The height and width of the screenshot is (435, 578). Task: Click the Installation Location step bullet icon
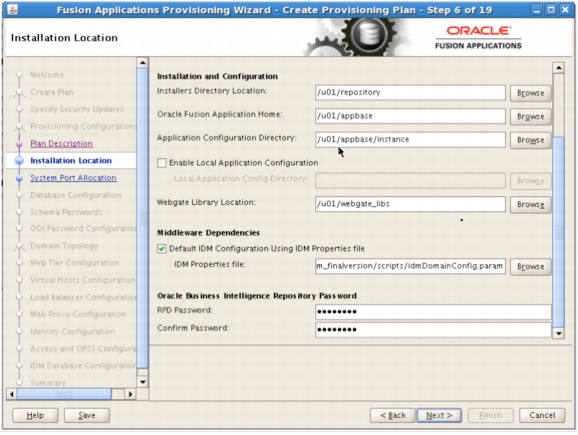(19, 161)
